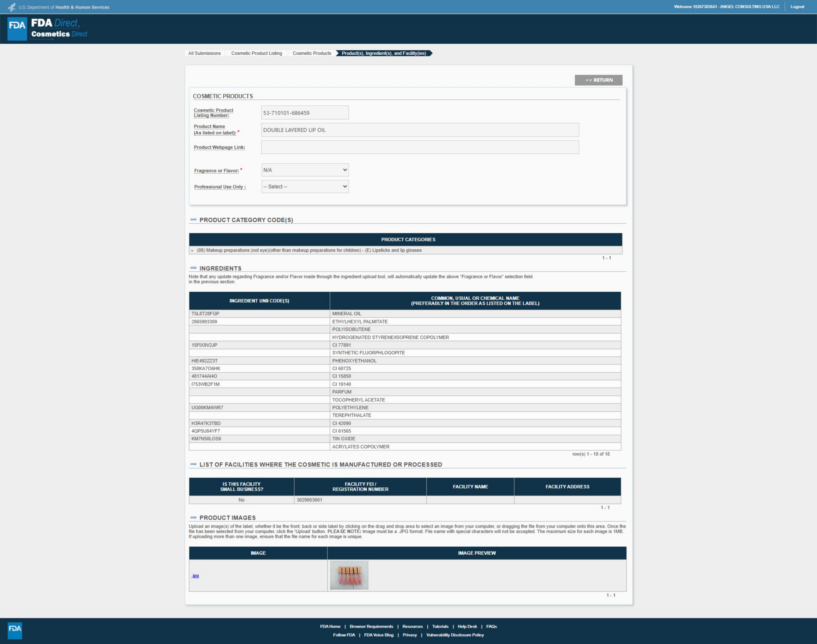Click the FDA logo in header
Image resolution: width=817 pixels, height=644 pixels.
(17, 29)
